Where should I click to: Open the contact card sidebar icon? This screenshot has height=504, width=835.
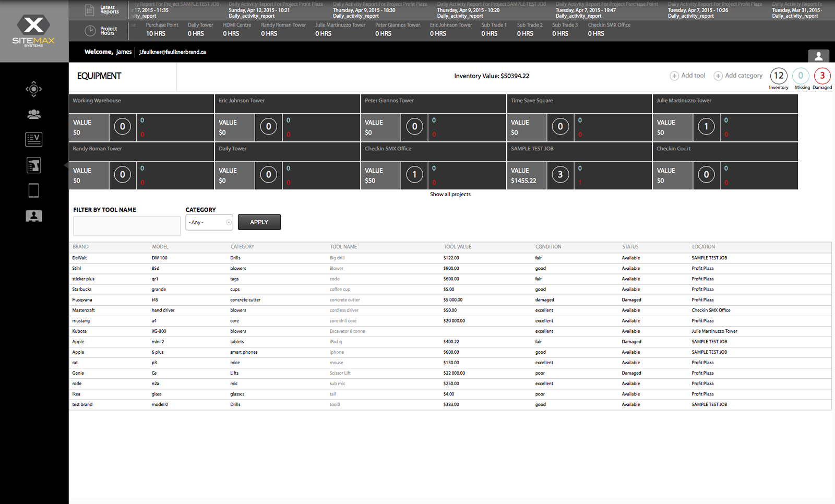34,216
